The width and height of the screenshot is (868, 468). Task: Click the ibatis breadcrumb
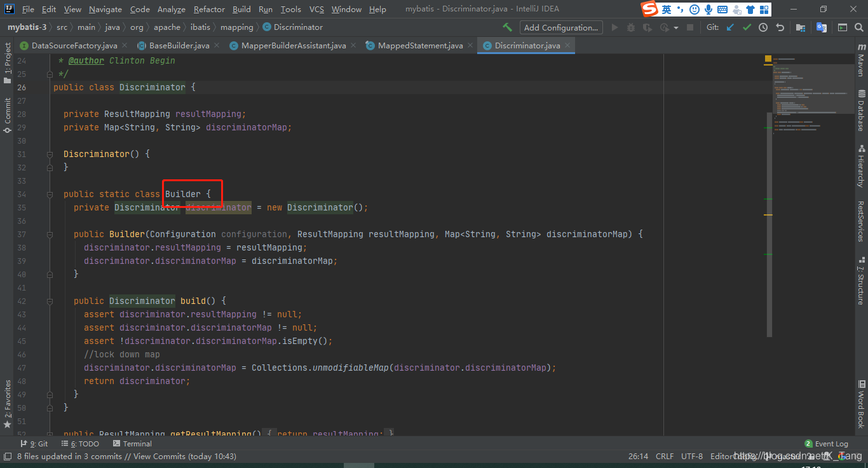199,27
